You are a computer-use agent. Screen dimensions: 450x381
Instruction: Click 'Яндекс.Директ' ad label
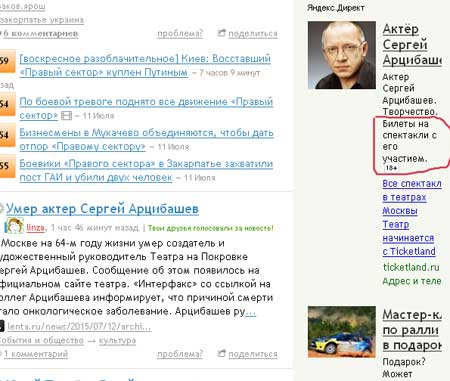[x=336, y=8]
